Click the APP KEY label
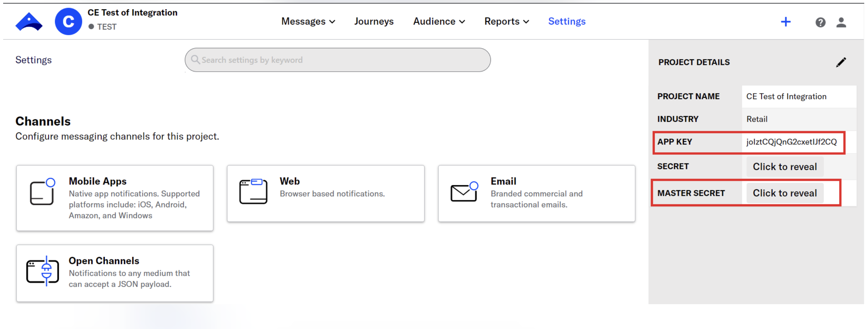The height and width of the screenshot is (329, 868). point(674,142)
